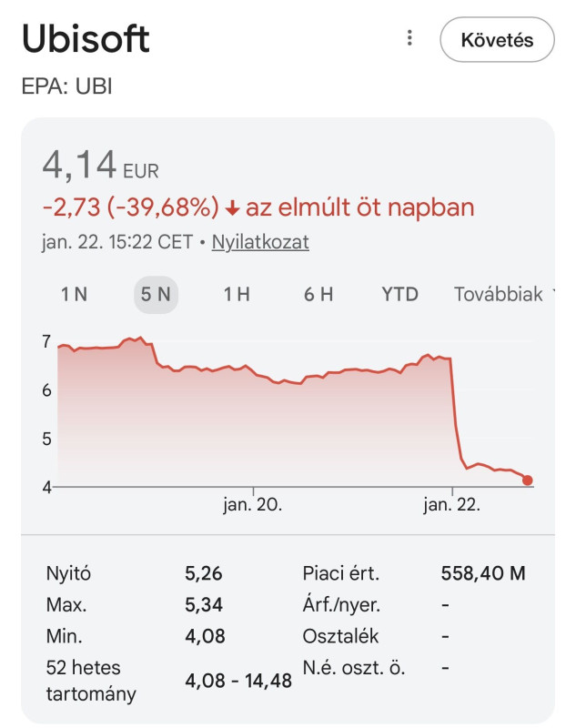Viewport: 576px width, 728px height.
Task: Switch chart to 6 H range
Action: click(x=318, y=294)
